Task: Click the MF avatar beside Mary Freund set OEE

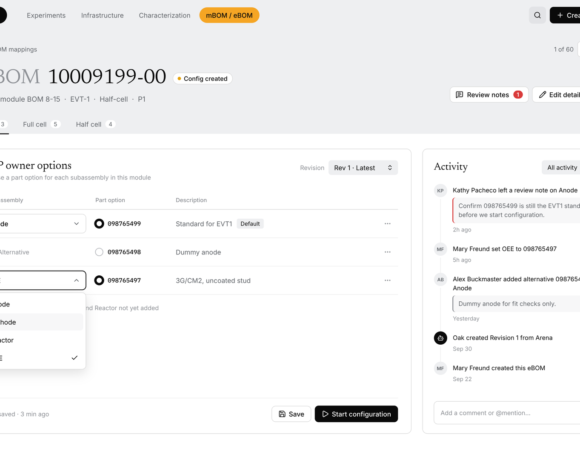Action: click(x=440, y=249)
